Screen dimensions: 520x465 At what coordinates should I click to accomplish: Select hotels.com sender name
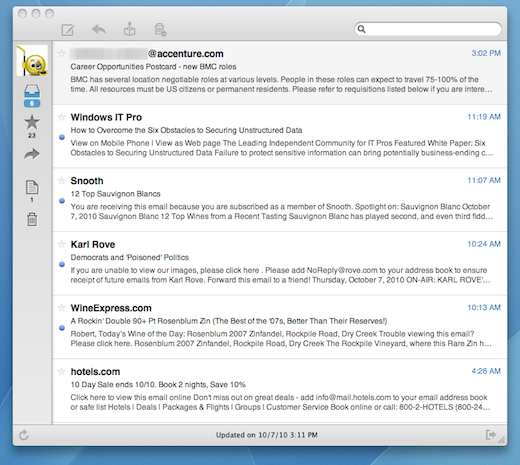click(x=95, y=372)
